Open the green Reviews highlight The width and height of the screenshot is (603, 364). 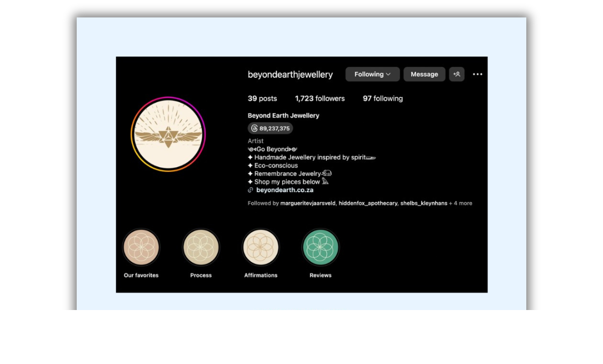(321, 247)
